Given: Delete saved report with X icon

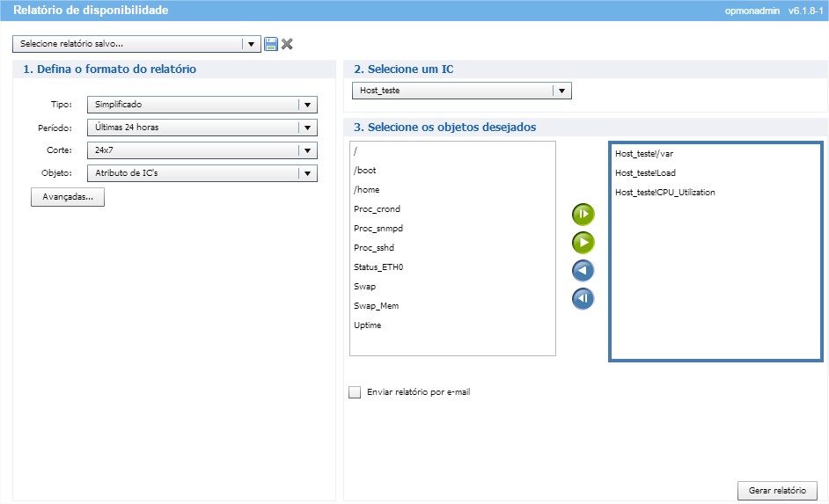Looking at the screenshot, I should [287, 44].
